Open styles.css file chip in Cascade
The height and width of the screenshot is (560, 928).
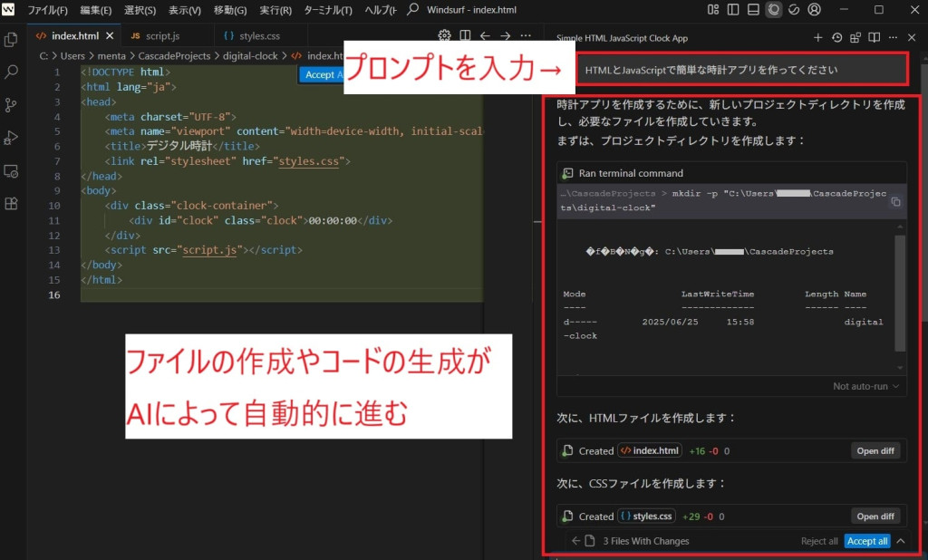[647, 517]
